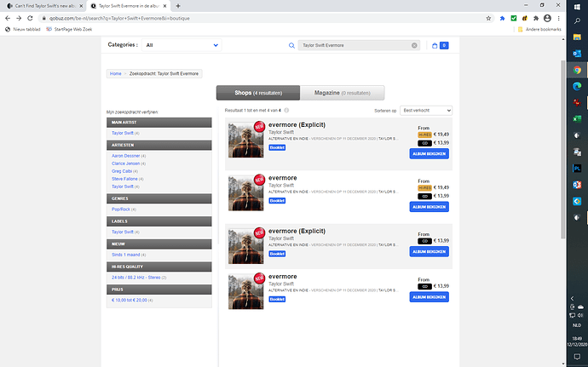588x367 pixels.
Task: Click 'Album bekijken' for the fourth result evermore
Action: pos(429,297)
